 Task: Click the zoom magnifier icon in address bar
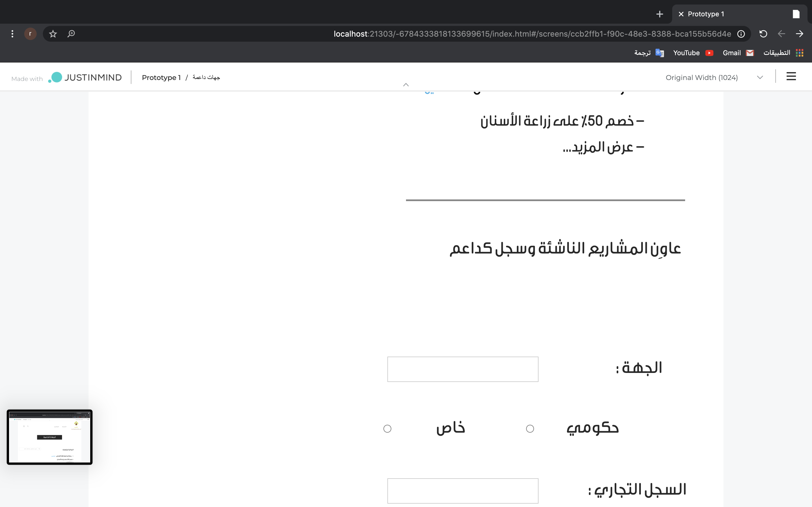click(x=71, y=34)
